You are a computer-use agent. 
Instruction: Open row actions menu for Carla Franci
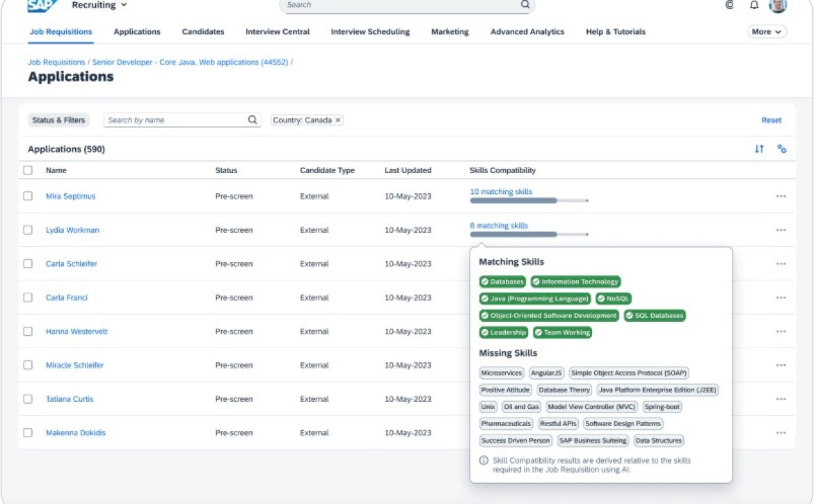coord(781,298)
